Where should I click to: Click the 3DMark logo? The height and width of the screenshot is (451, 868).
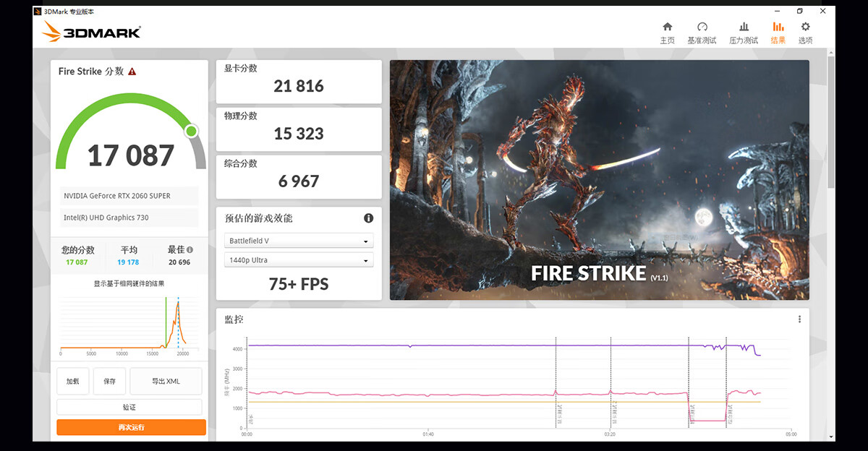pos(90,31)
